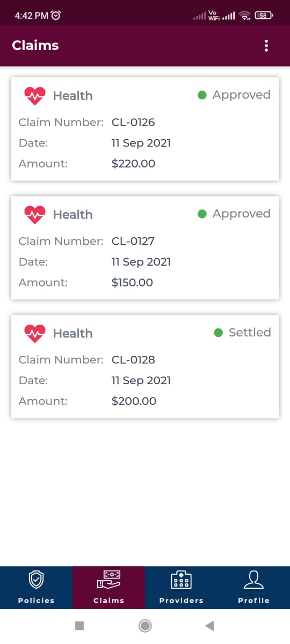Tap the Profile person icon
This screenshot has width=290, height=644.
[x=253, y=580]
